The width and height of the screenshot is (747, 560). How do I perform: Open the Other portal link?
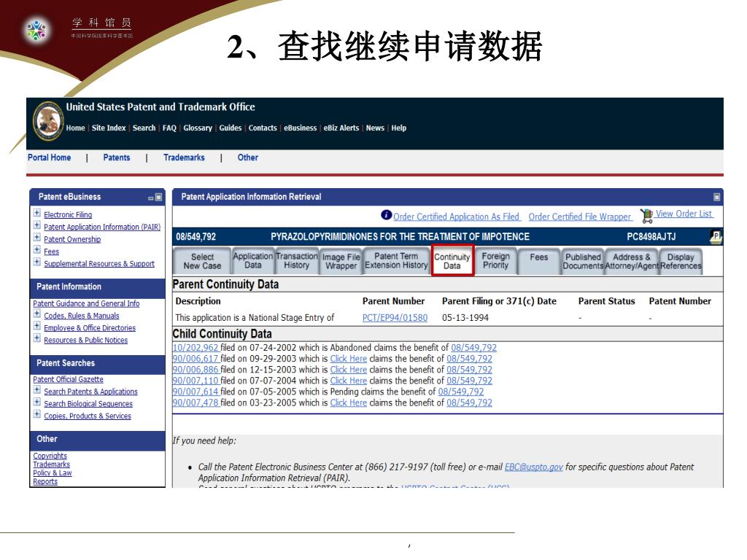pos(248,157)
